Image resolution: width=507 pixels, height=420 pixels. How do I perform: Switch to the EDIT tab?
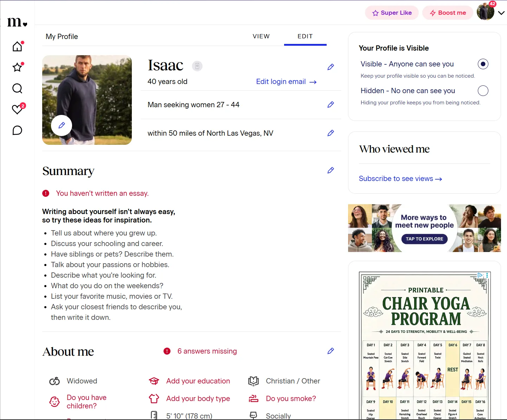[305, 36]
